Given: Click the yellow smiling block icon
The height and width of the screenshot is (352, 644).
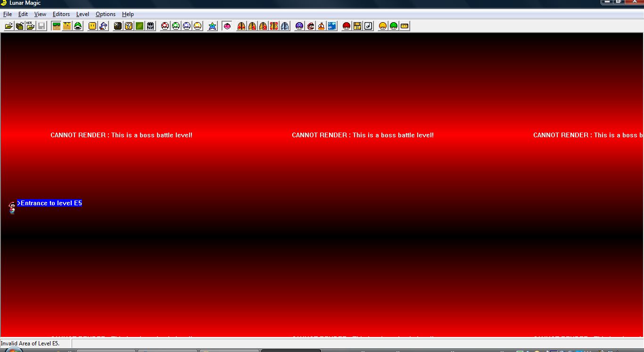Looking at the screenshot, I should [x=92, y=26].
